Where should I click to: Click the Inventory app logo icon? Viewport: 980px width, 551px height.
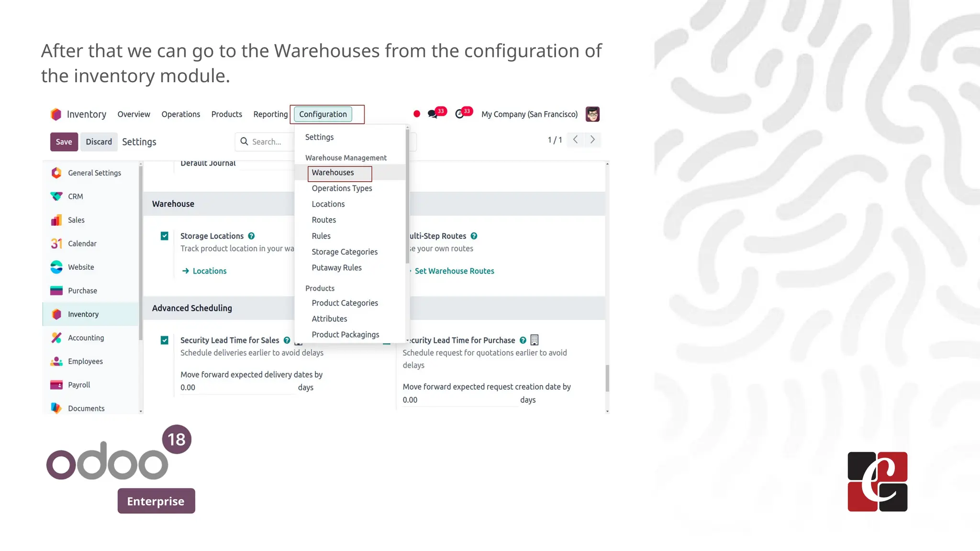pyautogui.click(x=56, y=114)
